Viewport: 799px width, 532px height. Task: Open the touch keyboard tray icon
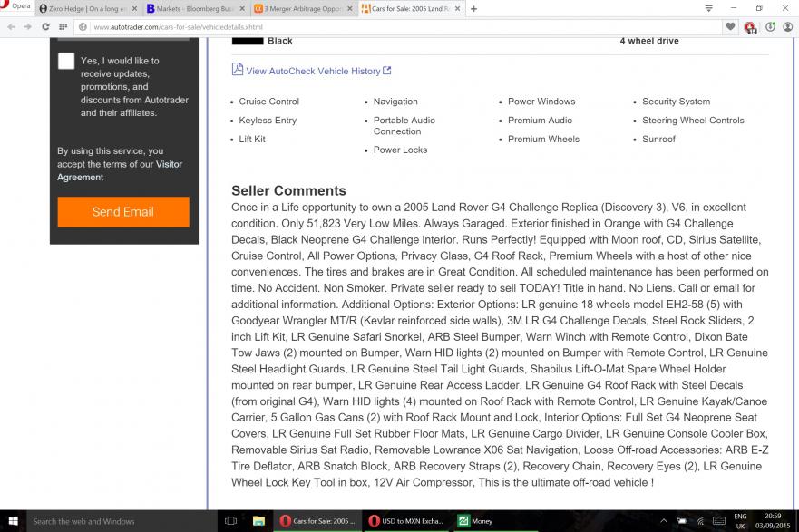pyautogui.click(x=719, y=521)
